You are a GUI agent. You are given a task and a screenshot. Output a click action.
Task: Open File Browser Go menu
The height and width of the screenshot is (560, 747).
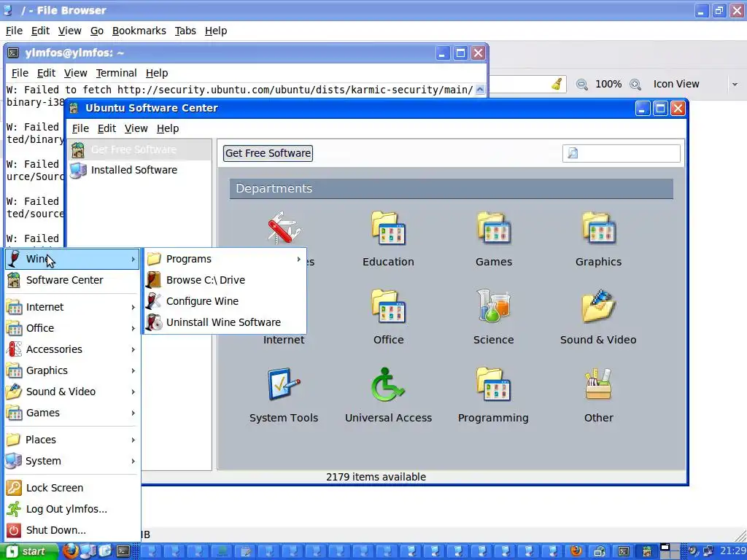pos(97,31)
